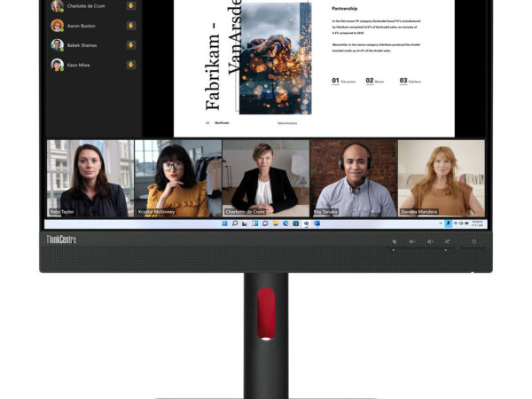Click the clock in the system tray
The width and height of the screenshot is (532, 399).
tap(477, 223)
